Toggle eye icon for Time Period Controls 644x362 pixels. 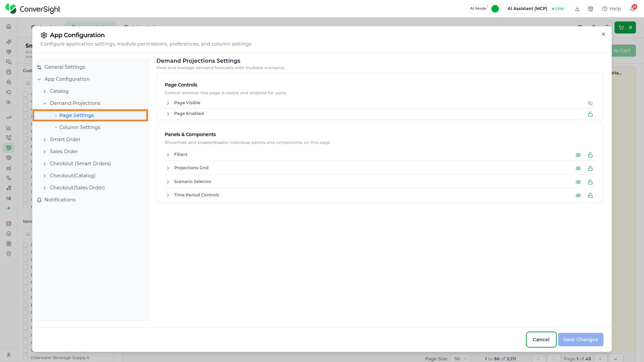point(578,195)
